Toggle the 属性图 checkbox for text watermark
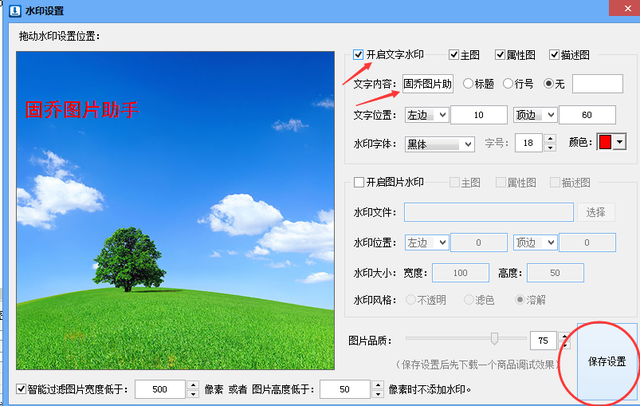 [x=500, y=55]
